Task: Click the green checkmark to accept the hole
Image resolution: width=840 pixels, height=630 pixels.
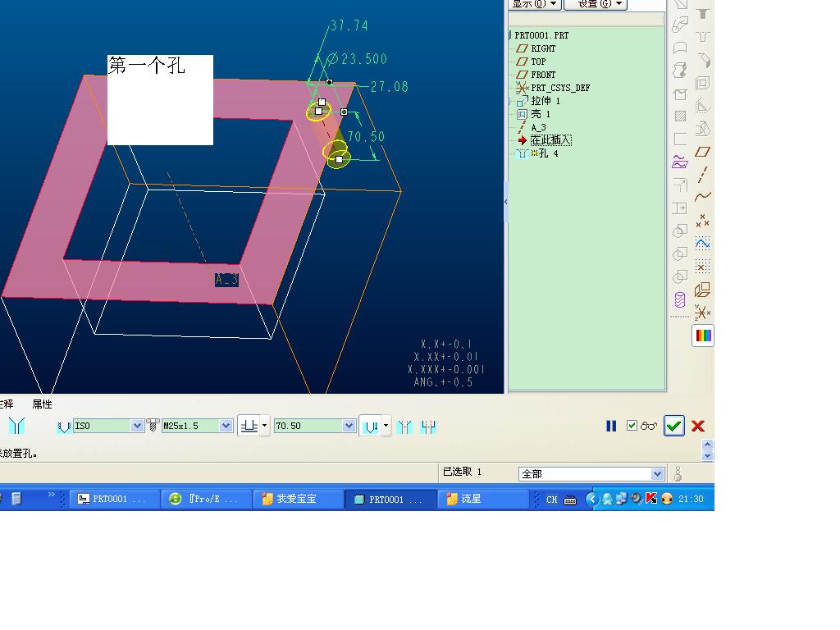Action: pyautogui.click(x=674, y=426)
